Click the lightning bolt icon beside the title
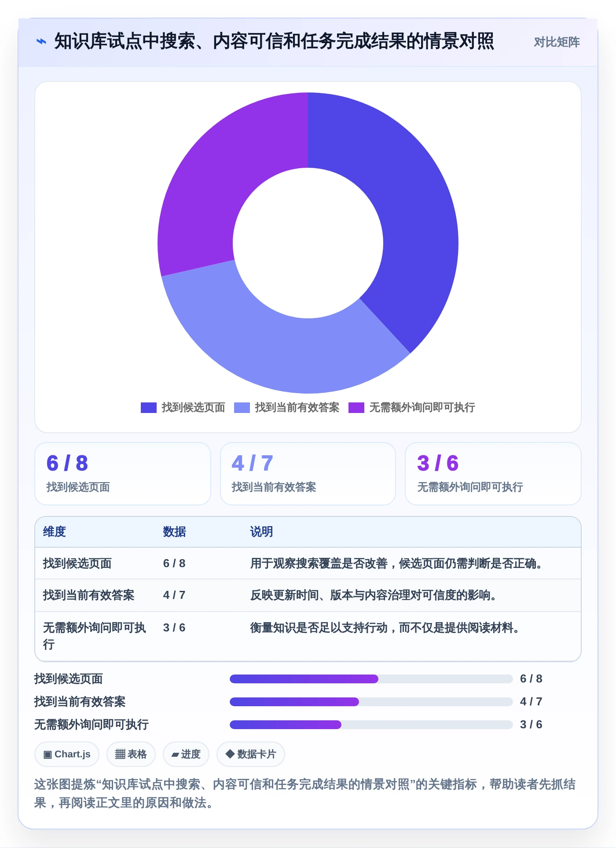Image resolution: width=616 pixels, height=848 pixels. [41, 42]
